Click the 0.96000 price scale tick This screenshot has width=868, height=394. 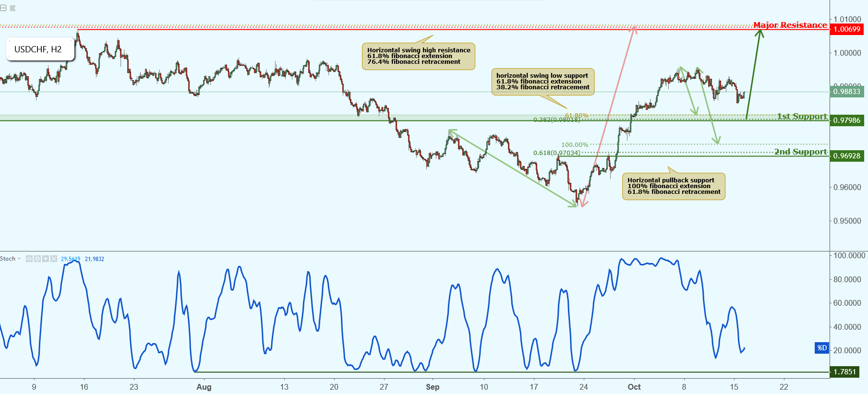[x=847, y=188]
